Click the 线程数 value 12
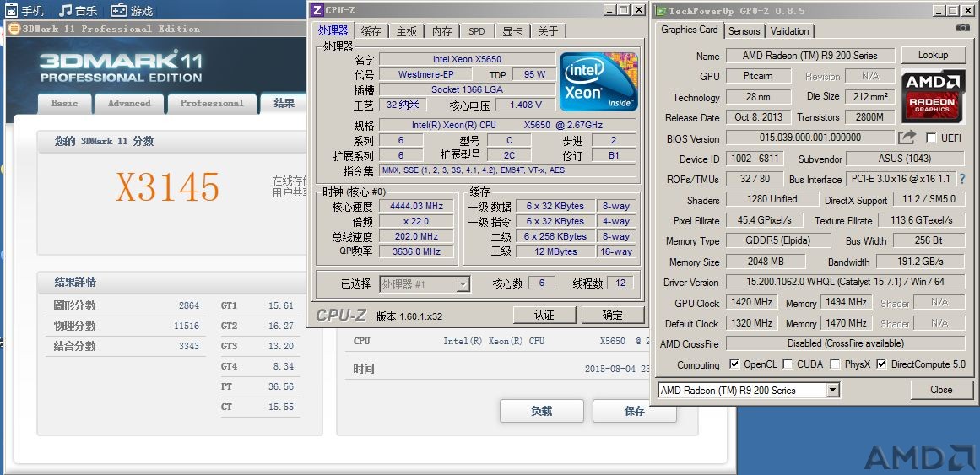This screenshot has width=980, height=475. tap(620, 283)
